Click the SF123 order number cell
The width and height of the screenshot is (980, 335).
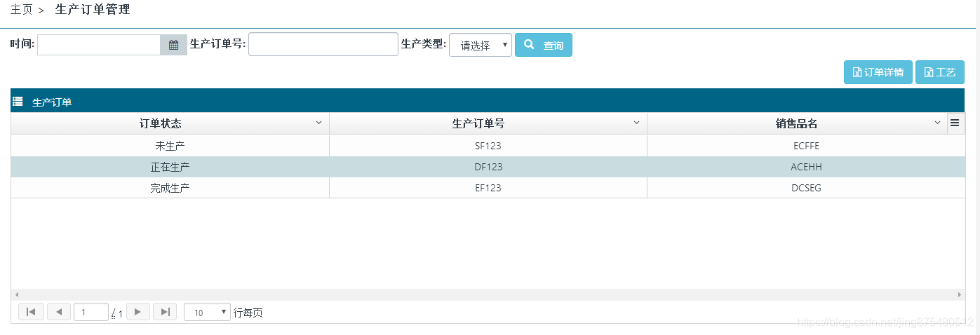488,146
